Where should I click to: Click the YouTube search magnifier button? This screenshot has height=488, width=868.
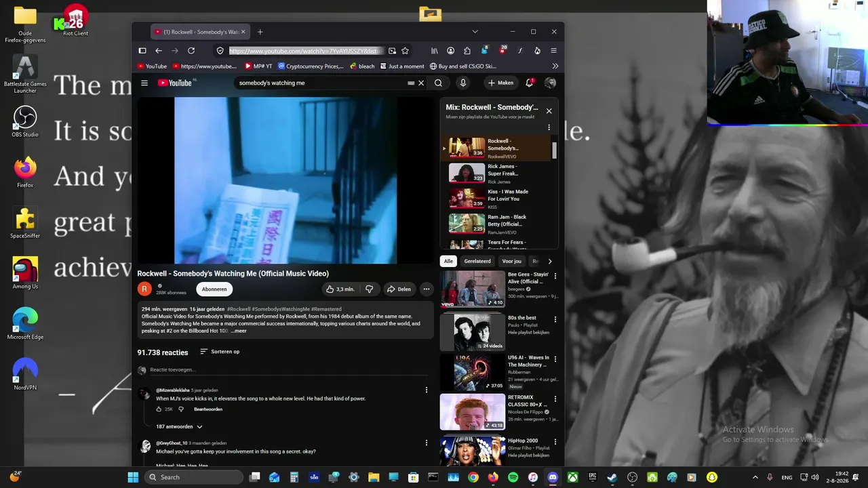point(438,83)
